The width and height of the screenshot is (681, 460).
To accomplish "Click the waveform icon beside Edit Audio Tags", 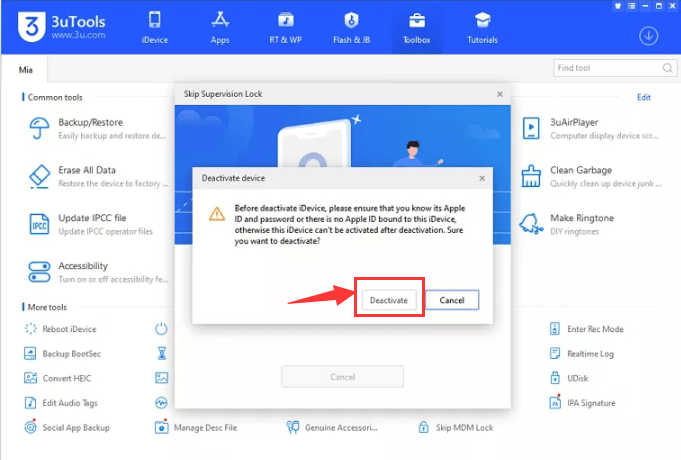I will pos(161,403).
